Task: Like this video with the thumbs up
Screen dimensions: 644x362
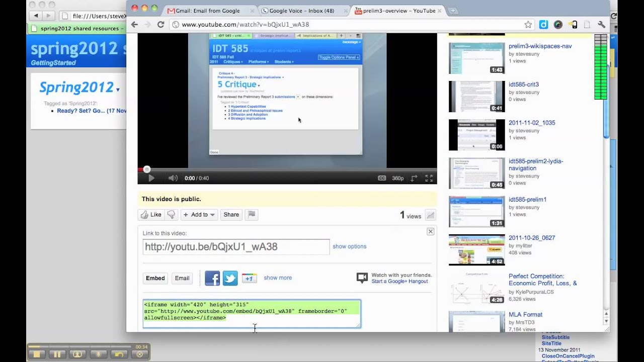Action: (151, 215)
